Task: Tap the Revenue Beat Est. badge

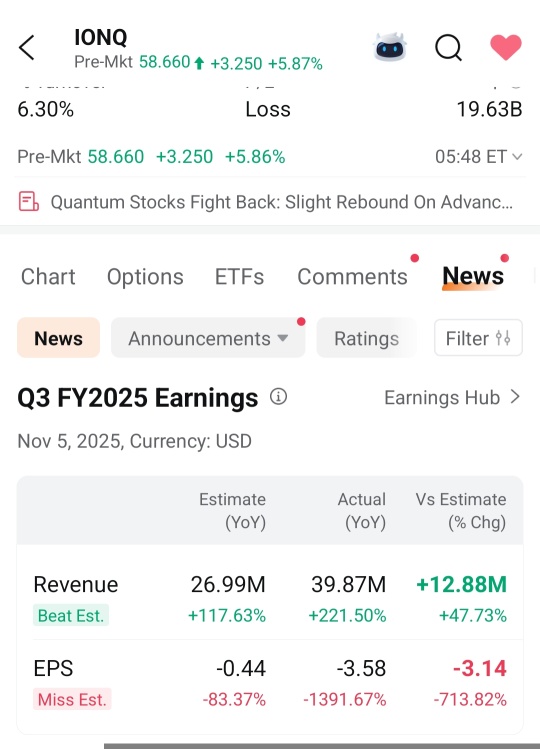Action: [x=71, y=615]
